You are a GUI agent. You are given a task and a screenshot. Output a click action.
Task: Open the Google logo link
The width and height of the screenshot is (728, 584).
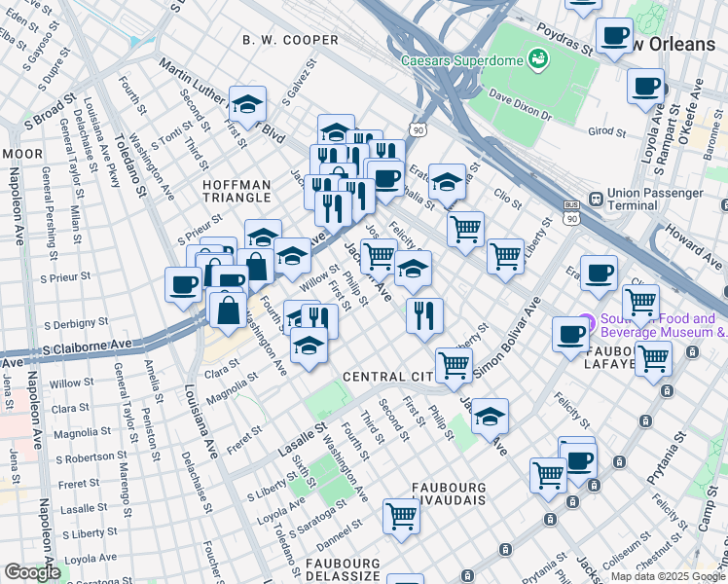click(32, 572)
